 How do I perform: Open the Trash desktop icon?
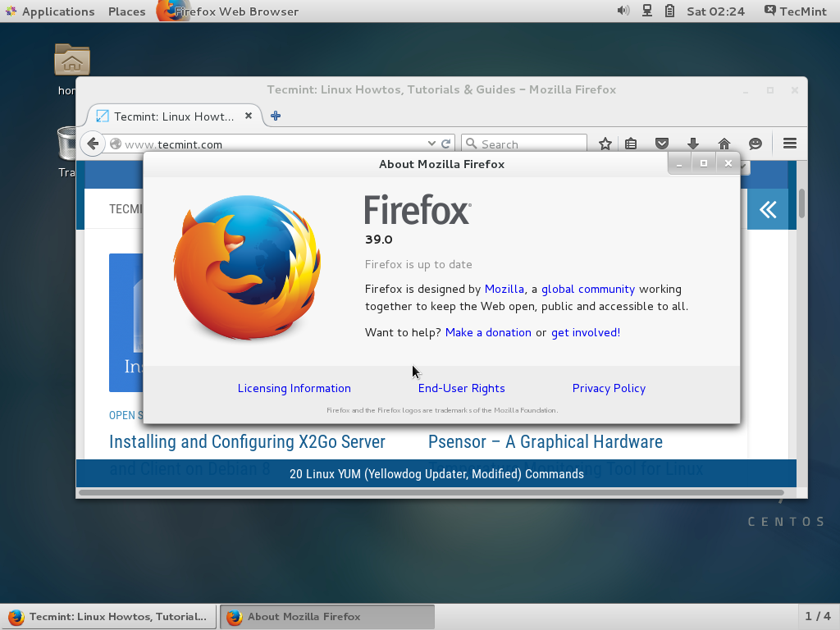coord(66,143)
